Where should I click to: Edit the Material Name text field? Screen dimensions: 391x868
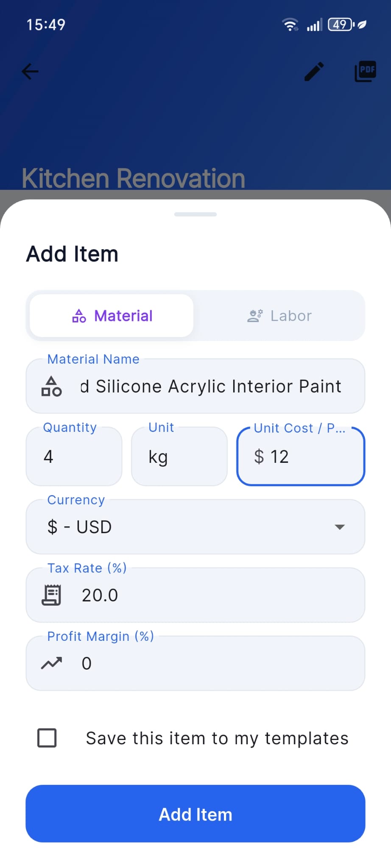(195, 386)
